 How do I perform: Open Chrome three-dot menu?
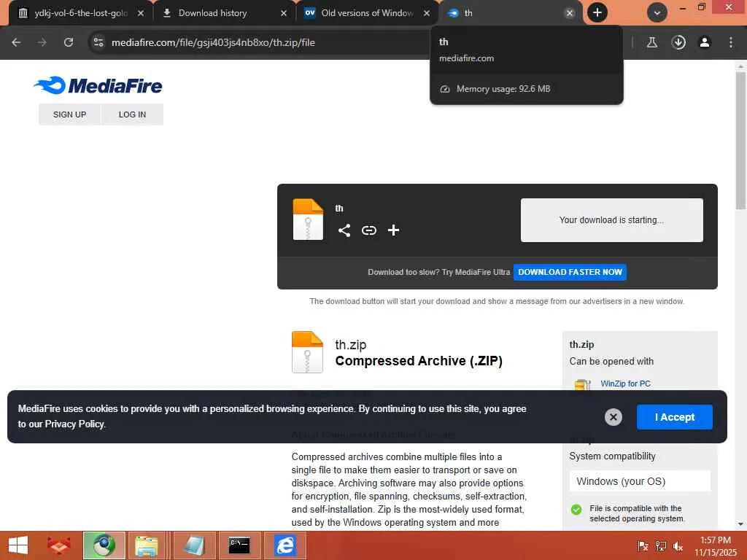tap(731, 42)
